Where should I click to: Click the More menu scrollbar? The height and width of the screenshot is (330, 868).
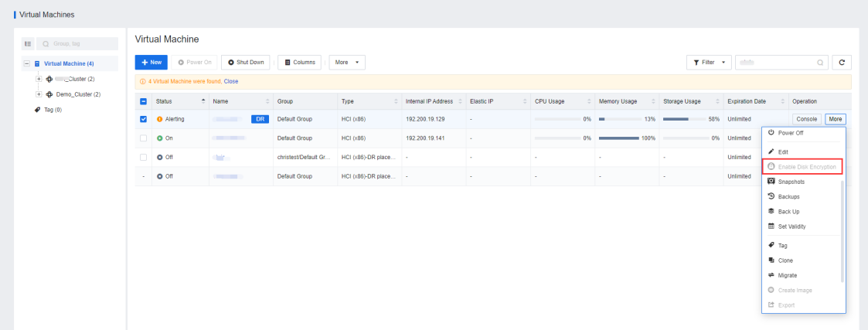(842, 231)
